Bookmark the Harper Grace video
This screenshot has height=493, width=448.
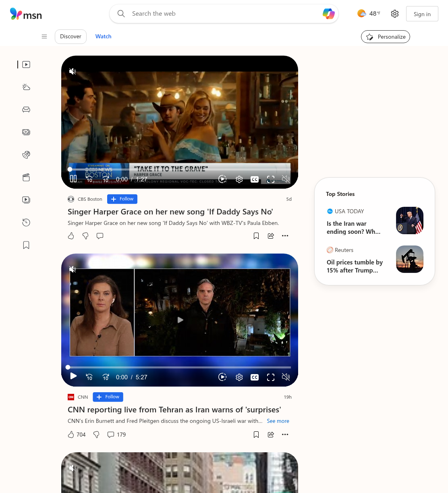tap(256, 236)
